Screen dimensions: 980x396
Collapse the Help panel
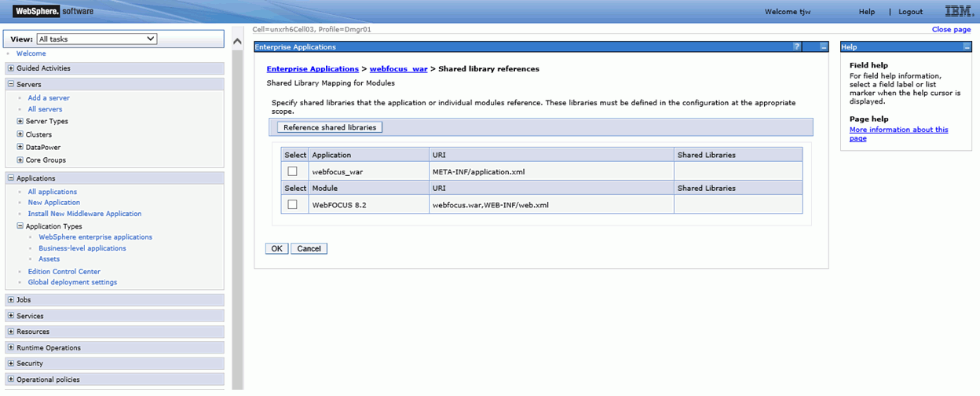point(967,47)
